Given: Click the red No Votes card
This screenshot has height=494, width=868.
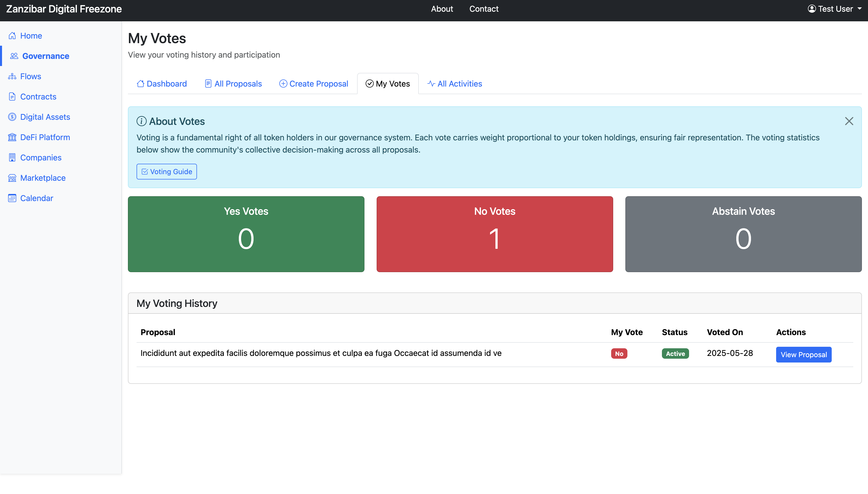Looking at the screenshot, I should click(x=495, y=234).
